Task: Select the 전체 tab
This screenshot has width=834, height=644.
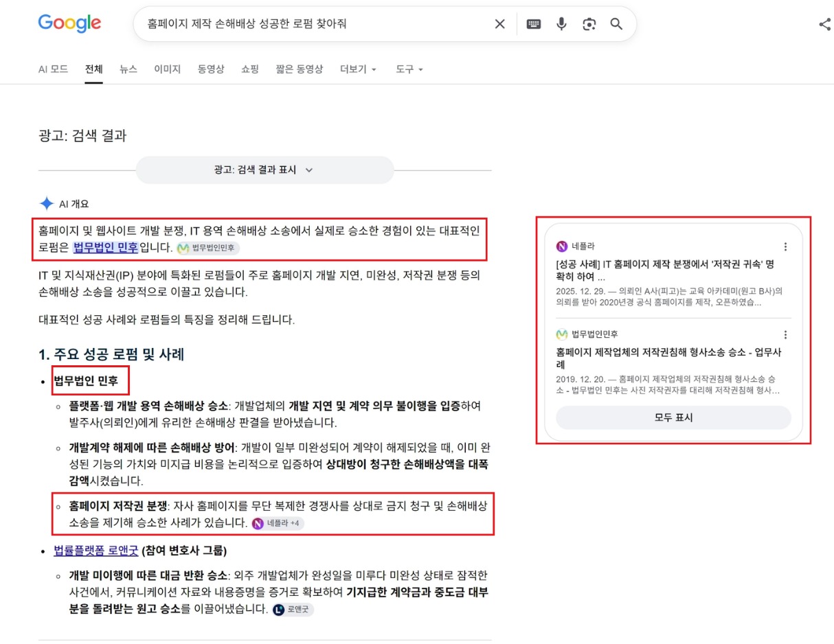Action: [x=94, y=69]
